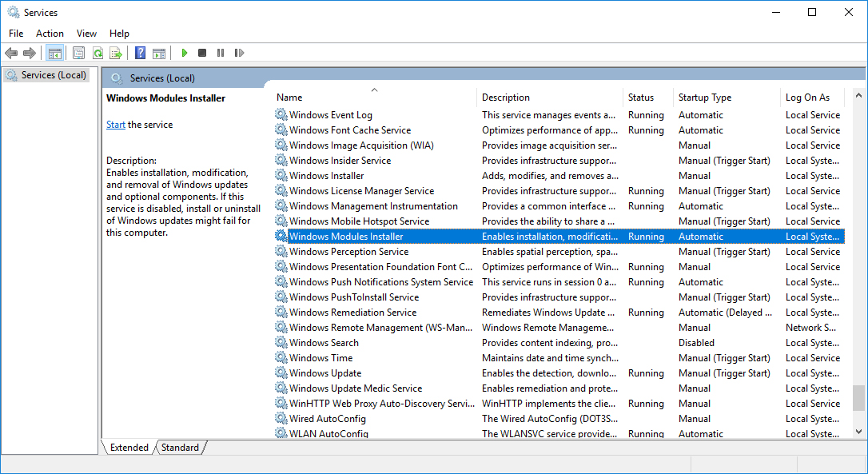Select Windows Mobile Hotspot Service row
Screen dimensions: 868x474
(x=559, y=221)
